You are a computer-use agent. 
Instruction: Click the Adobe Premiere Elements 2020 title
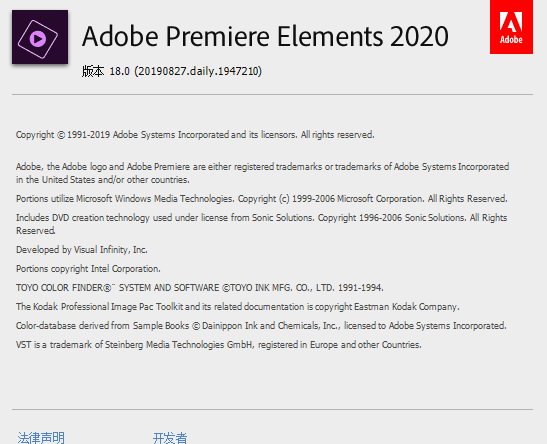[x=265, y=36]
